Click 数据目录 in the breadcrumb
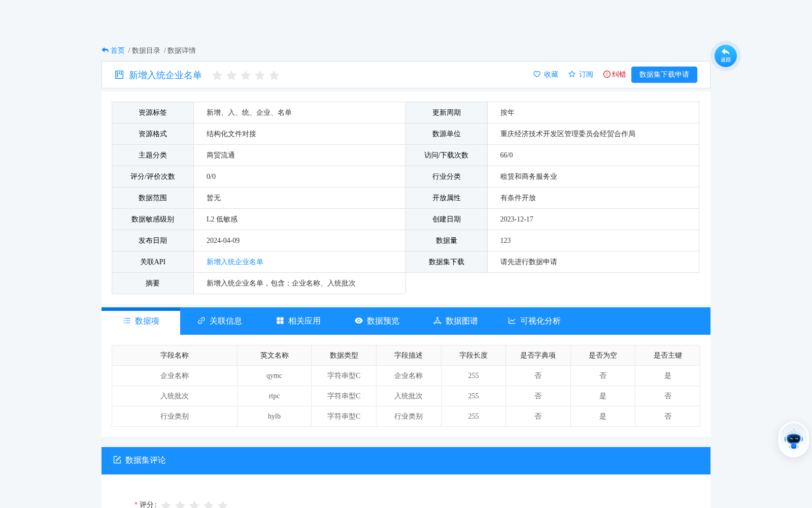Image resolution: width=812 pixels, height=508 pixels. point(146,50)
